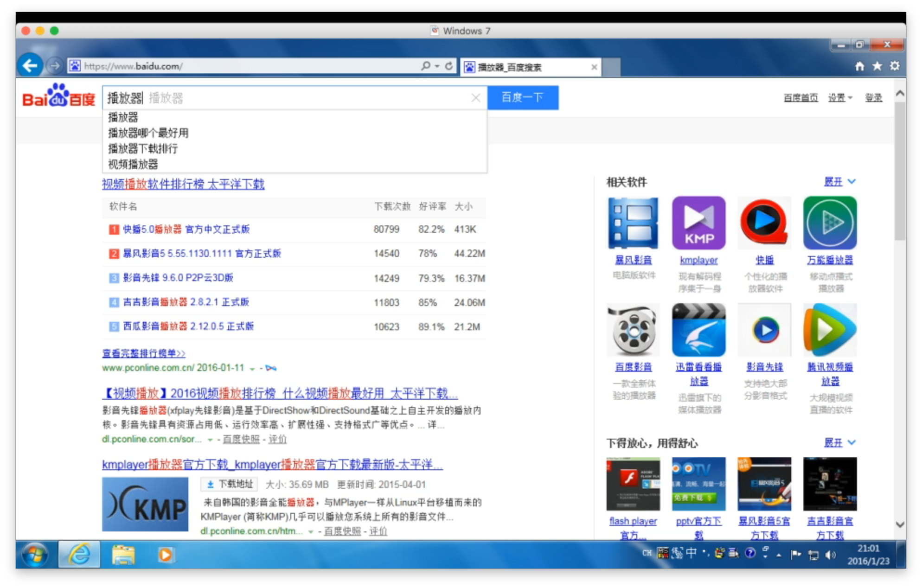Open the Windows Start button
The width and height of the screenshot is (922, 588).
[x=36, y=555]
